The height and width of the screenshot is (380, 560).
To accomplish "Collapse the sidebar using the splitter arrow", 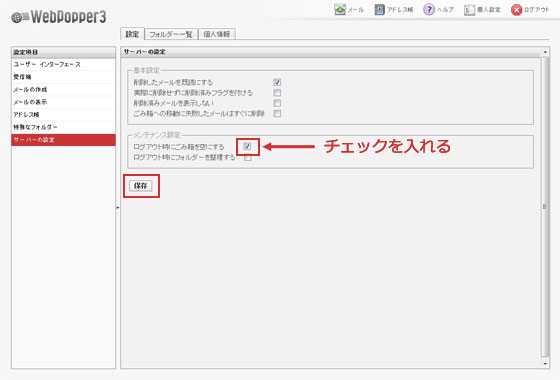I will [x=118, y=207].
